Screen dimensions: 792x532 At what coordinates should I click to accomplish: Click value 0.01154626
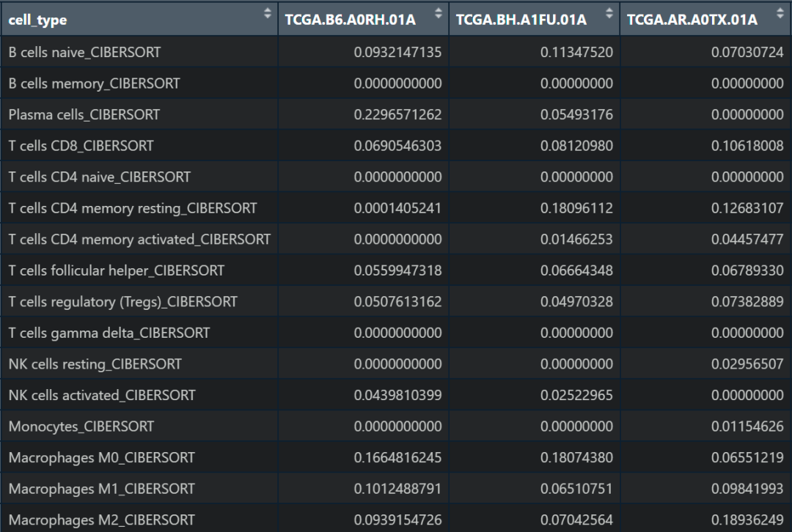747,427
